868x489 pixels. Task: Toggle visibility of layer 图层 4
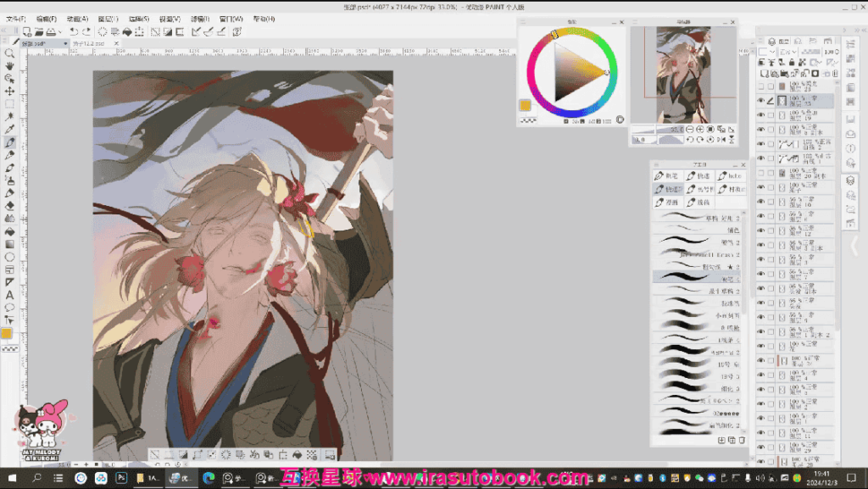tap(761, 375)
